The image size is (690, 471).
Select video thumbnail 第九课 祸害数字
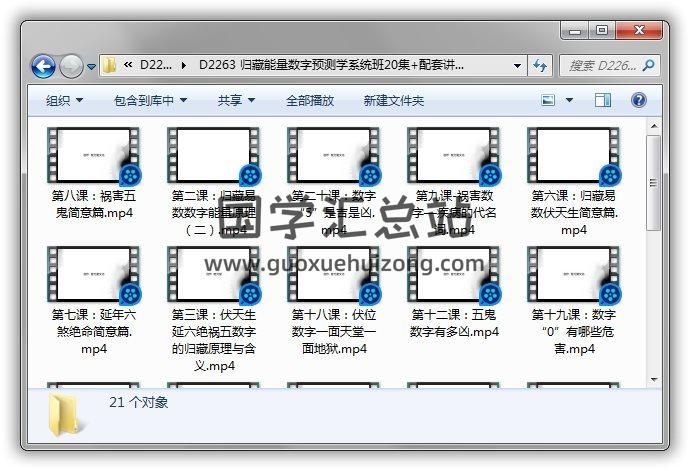[454, 156]
